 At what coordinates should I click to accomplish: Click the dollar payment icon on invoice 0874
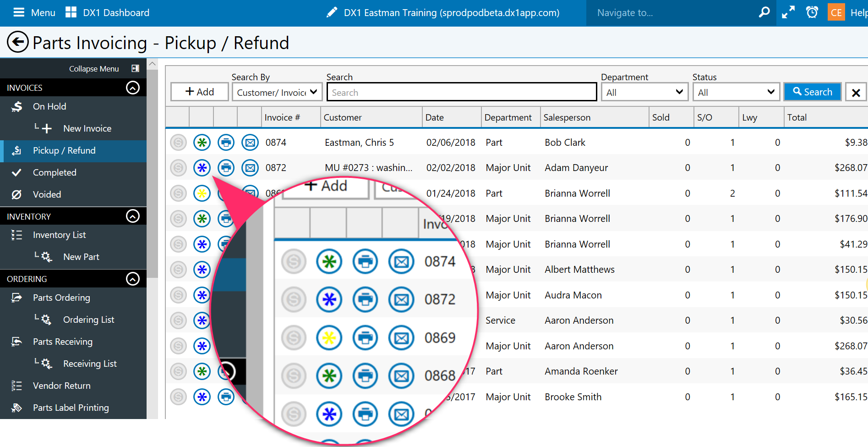(178, 143)
